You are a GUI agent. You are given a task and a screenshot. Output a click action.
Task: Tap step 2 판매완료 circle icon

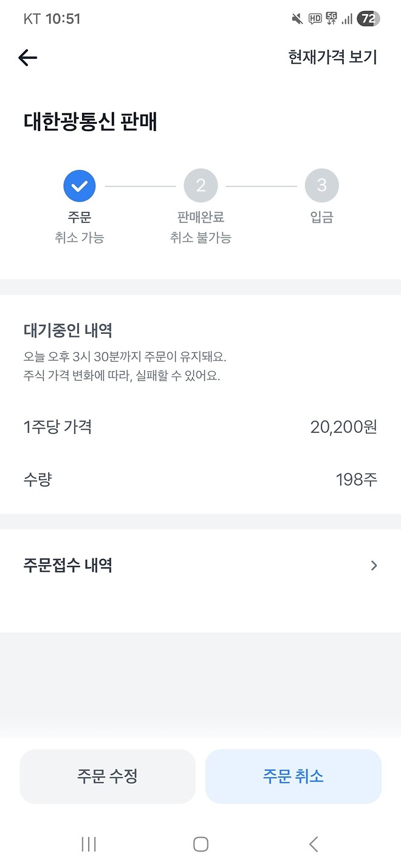tap(200, 185)
